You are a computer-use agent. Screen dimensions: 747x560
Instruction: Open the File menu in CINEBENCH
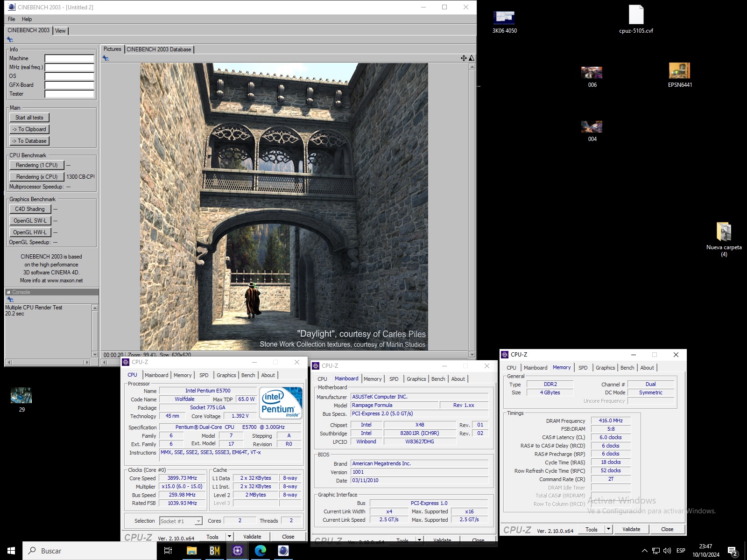coord(12,19)
